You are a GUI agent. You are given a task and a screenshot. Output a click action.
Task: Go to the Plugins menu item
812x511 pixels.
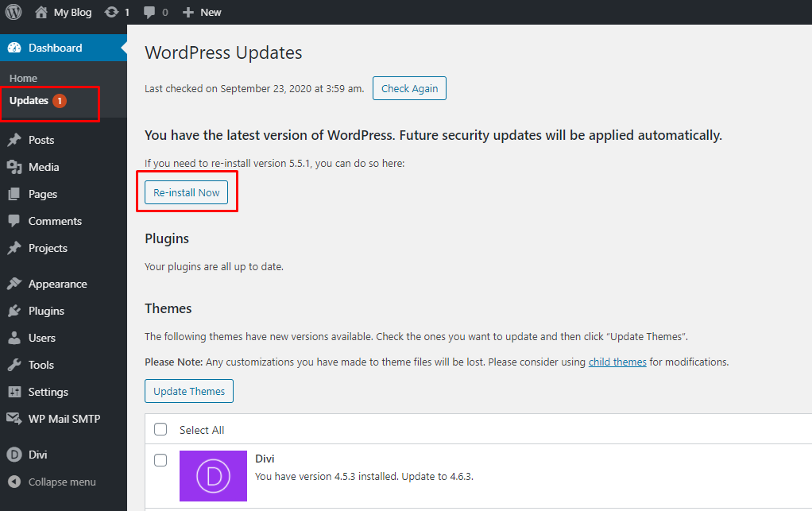click(46, 311)
